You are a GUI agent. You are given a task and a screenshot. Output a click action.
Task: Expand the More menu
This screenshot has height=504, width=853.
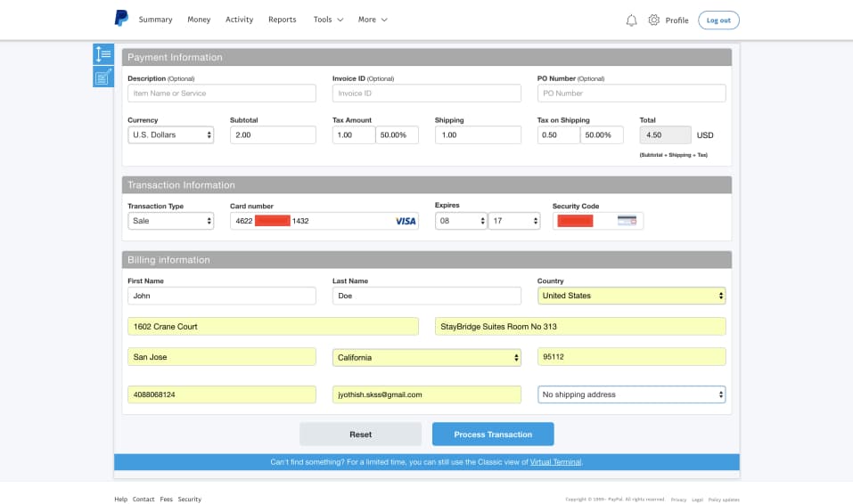[373, 20]
